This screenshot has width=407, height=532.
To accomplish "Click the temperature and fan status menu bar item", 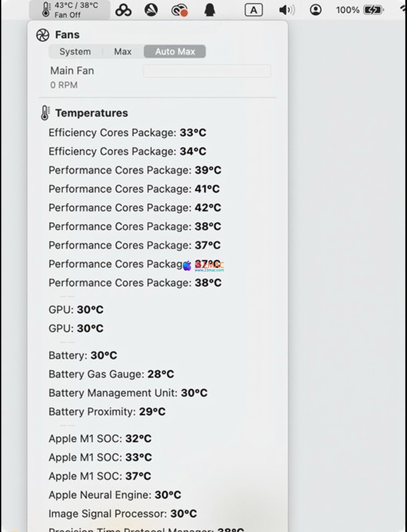I will 70,10.
